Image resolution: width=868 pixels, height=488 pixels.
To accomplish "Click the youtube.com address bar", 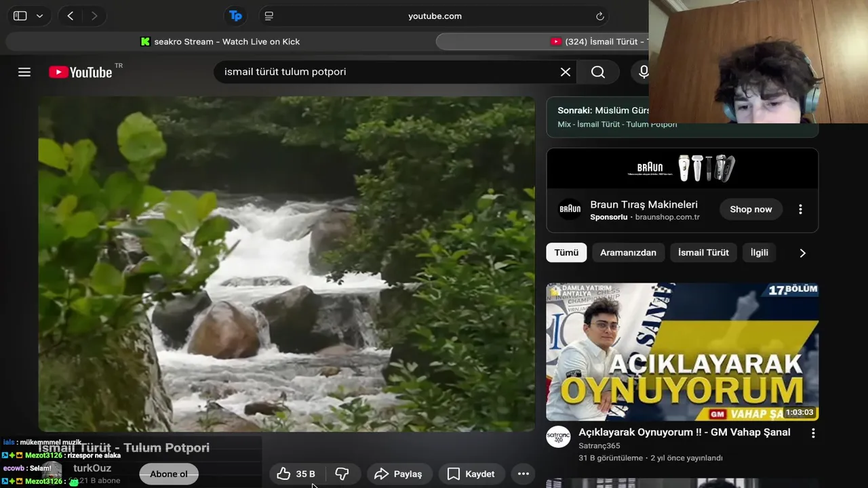I will [x=435, y=16].
